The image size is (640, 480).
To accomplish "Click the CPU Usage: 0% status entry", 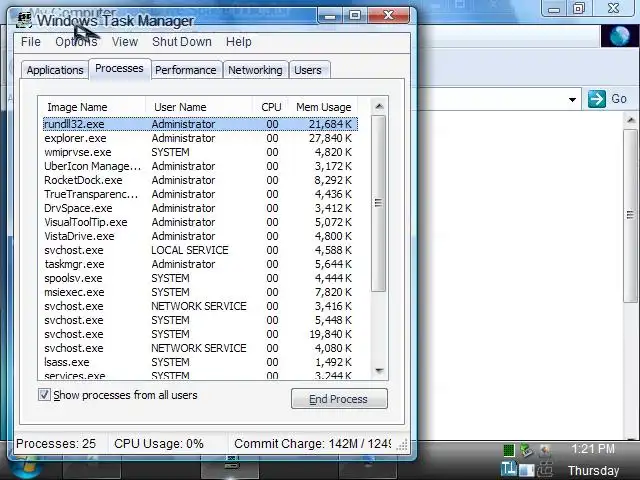I will [159, 444].
